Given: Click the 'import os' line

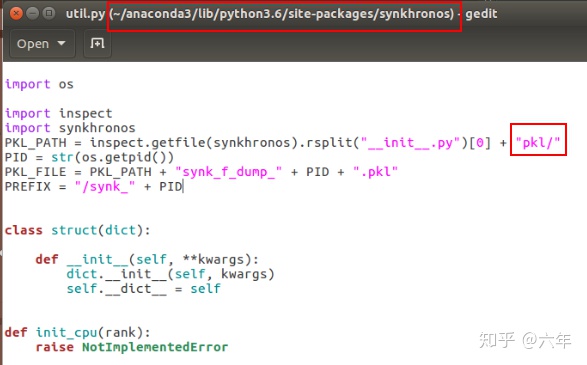Looking at the screenshot, I should (x=39, y=84).
